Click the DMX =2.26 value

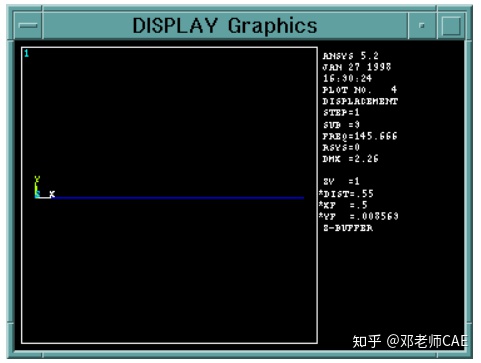click(350, 159)
